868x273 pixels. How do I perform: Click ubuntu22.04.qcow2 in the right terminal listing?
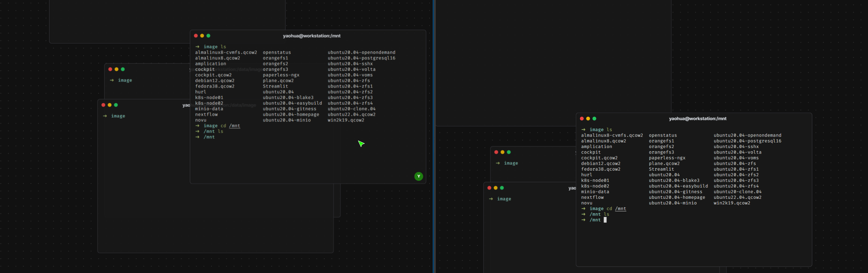point(737,197)
